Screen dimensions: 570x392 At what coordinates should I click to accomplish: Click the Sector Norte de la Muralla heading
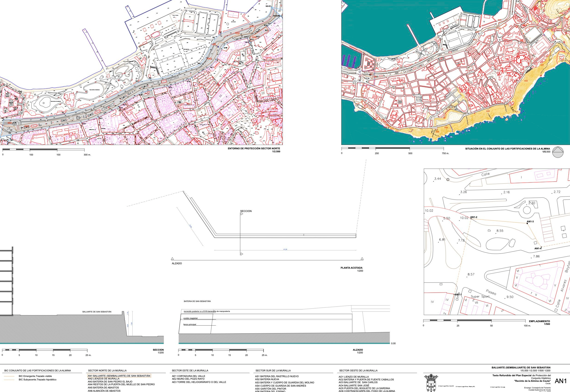[x=107, y=370]
